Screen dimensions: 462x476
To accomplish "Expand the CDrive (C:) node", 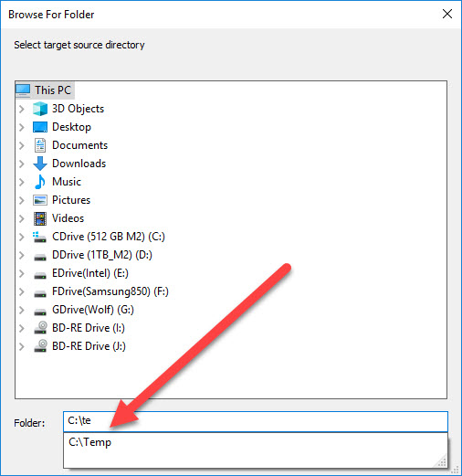I will point(22,237).
